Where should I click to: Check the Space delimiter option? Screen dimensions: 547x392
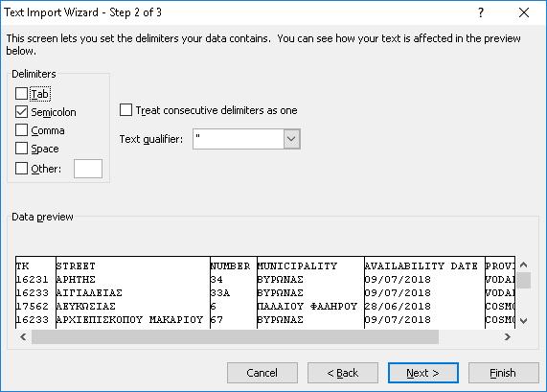pos(22,149)
